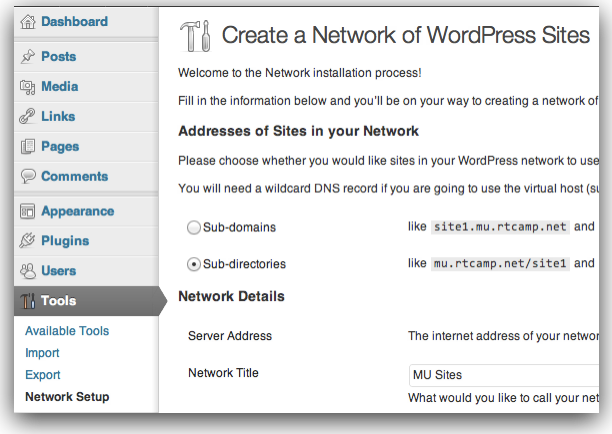Click the 'Server Address' label

coord(230,336)
